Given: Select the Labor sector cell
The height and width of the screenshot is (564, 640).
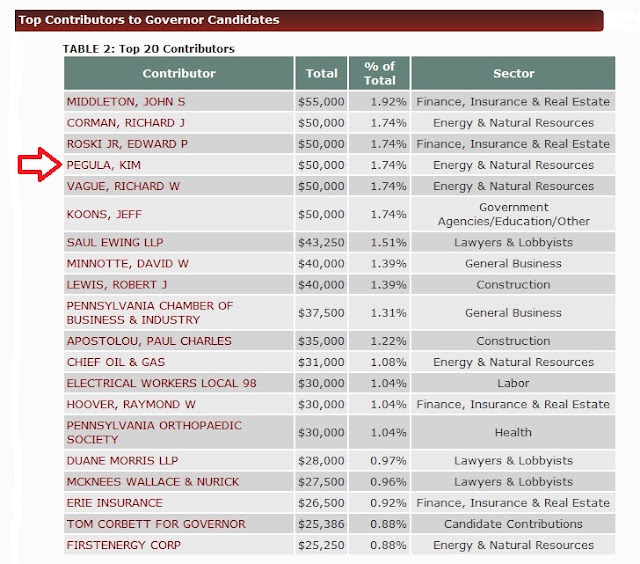Looking at the screenshot, I should [x=513, y=383].
